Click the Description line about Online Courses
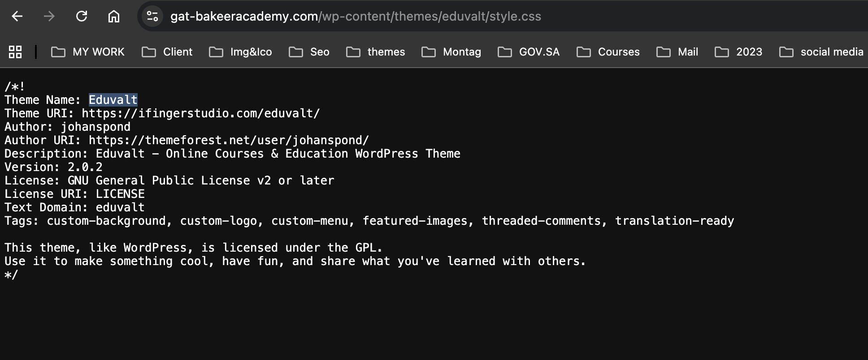The width and height of the screenshot is (868, 360). pos(232,154)
